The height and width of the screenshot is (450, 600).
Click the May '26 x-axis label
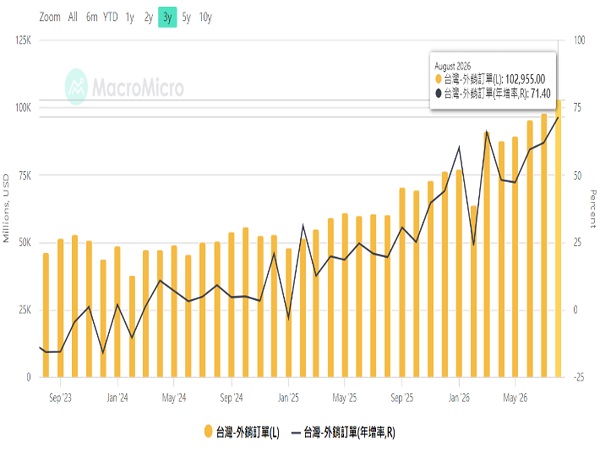pos(515,398)
